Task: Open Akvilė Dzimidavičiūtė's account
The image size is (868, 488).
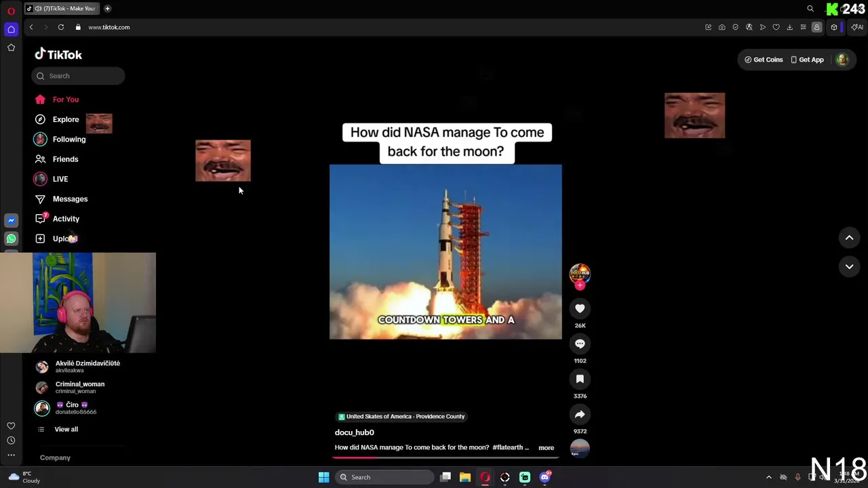Action: (79, 367)
